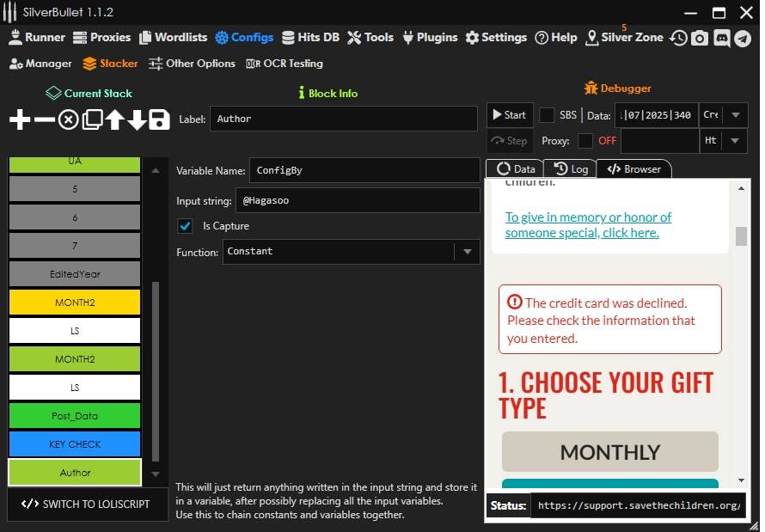Click the status URL field
The image size is (765, 532).
click(x=639, y=505)
